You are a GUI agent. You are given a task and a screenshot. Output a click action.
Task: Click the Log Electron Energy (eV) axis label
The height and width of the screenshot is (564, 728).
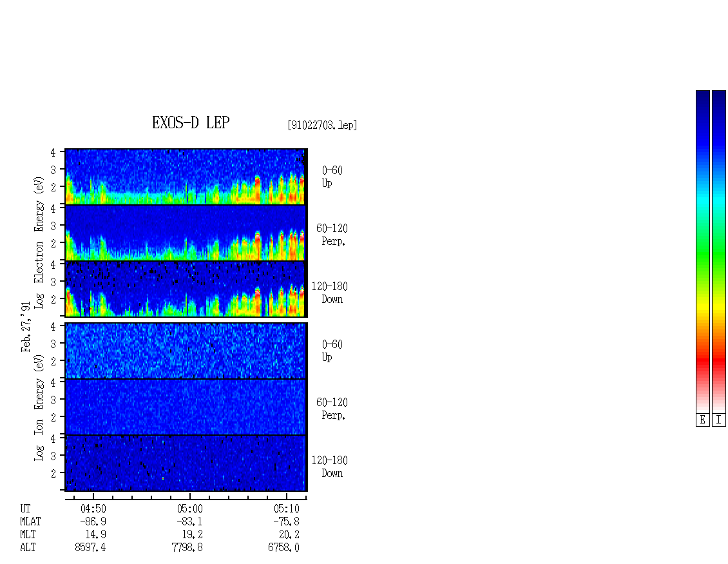[39, 242]
